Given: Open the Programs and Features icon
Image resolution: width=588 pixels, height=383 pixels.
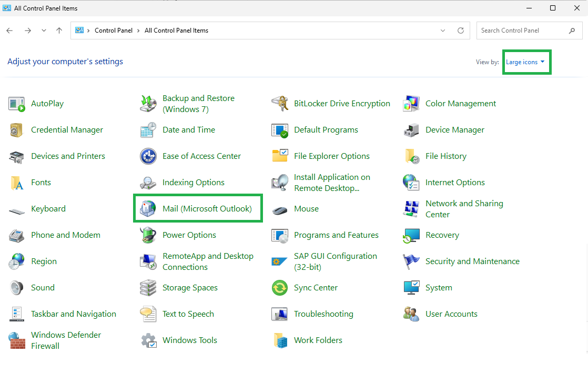Looking at the screenshot, I should (x=280, y=236).
